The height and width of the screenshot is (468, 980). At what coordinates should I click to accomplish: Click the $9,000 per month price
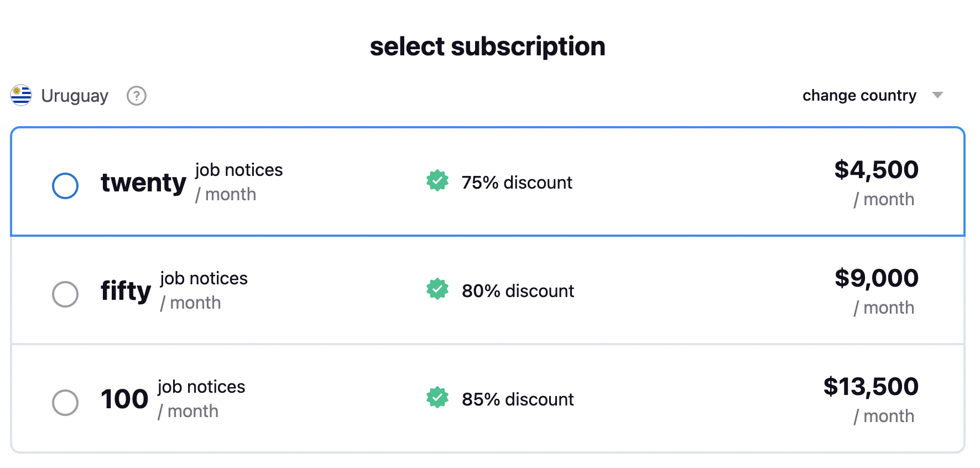tap(876, 278)
